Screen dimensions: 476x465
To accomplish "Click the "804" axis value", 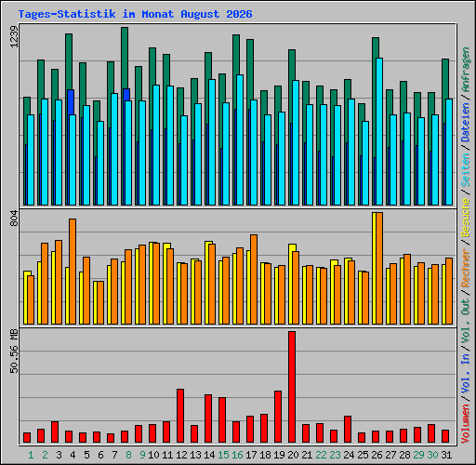I will point(14,218).
